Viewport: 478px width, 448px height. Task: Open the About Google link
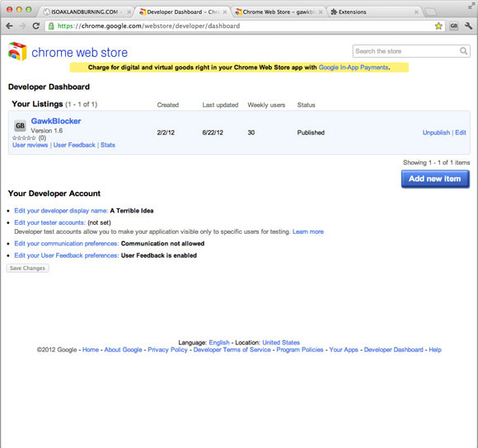(123, 350)
